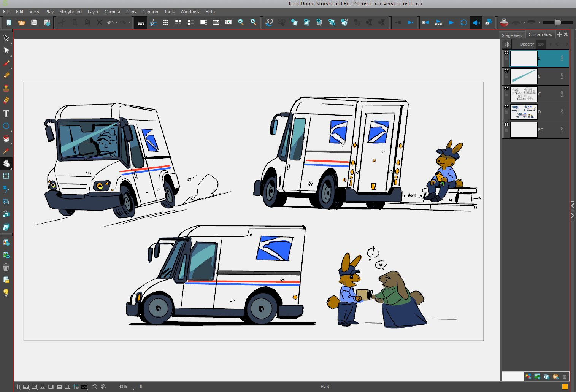This screenshot has height=392, width=576.
Task: Lock layer E with padlock icon
Action: [506, 59]
